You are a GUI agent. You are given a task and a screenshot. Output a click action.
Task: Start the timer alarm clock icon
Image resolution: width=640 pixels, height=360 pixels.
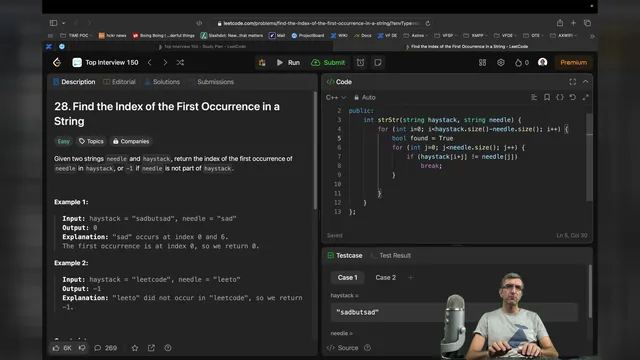pos(360,62)
